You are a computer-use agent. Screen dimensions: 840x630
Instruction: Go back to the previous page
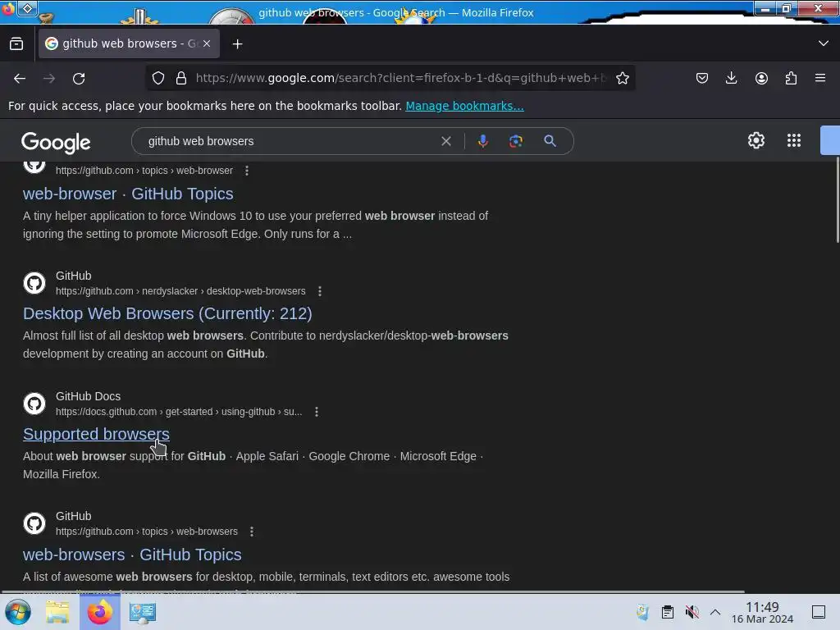tap(20, 79)
